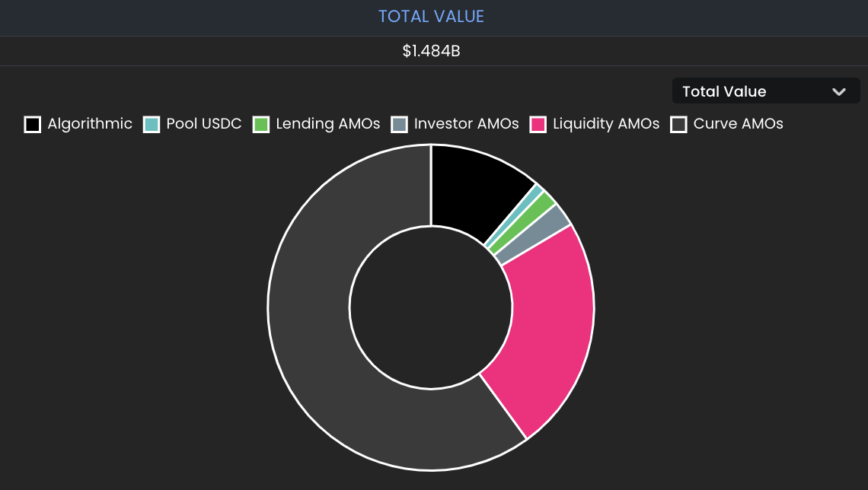This screenshot has width=868, height=490.
Task: Click the teal Pool USDC legend swatch
Action: pyautogui.click(x=151, y=125)
